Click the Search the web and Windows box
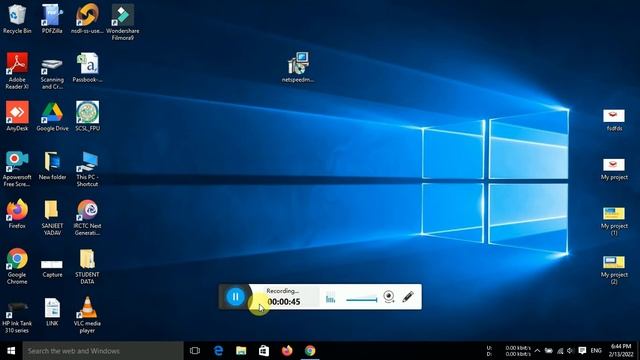The image size is (640, 360). 103,351
